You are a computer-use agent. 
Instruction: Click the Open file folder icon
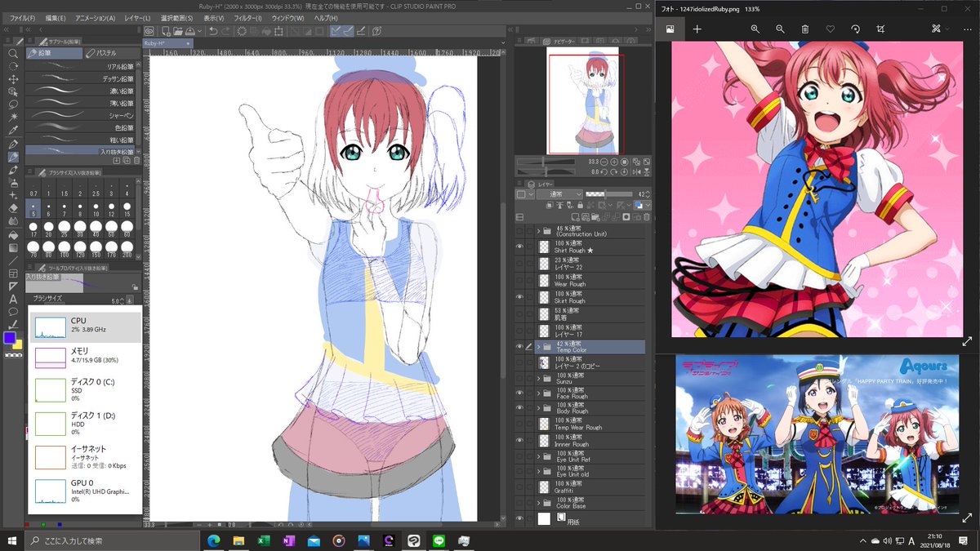click(179, 31)
